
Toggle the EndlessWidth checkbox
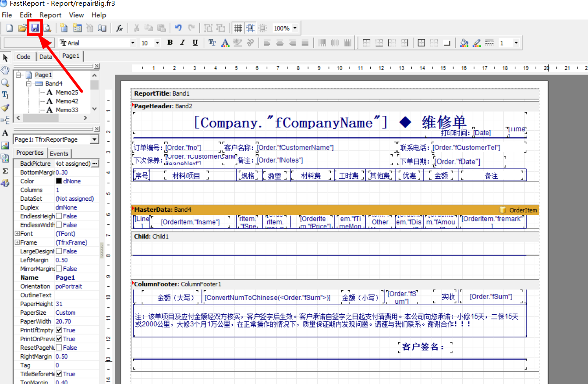coord(59,225)
